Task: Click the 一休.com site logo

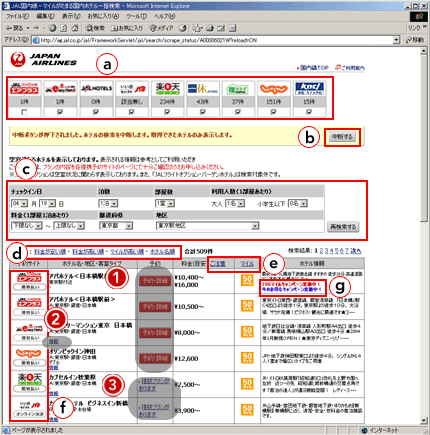Action: (203, 89)
